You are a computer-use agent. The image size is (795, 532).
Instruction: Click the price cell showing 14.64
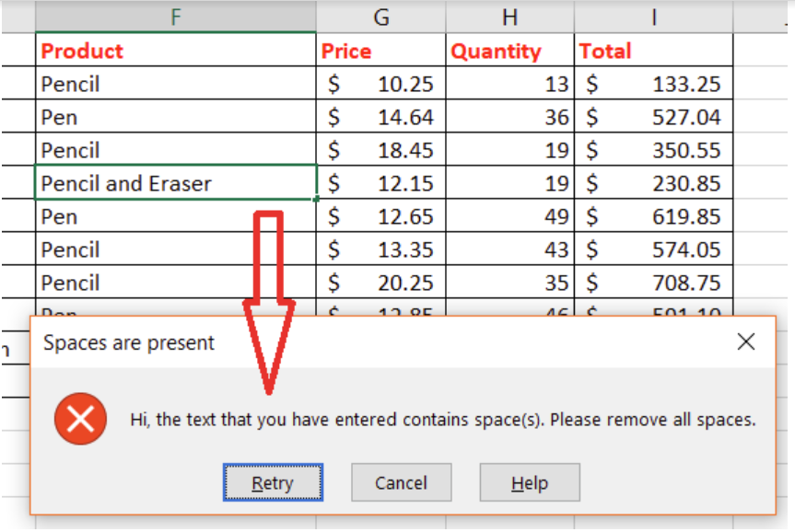pos(381,117)
